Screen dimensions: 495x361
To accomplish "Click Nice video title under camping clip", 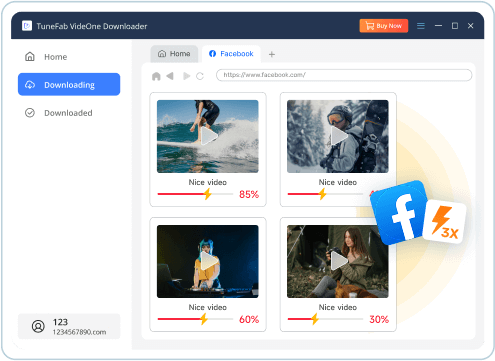I will [x=338, y=307].
